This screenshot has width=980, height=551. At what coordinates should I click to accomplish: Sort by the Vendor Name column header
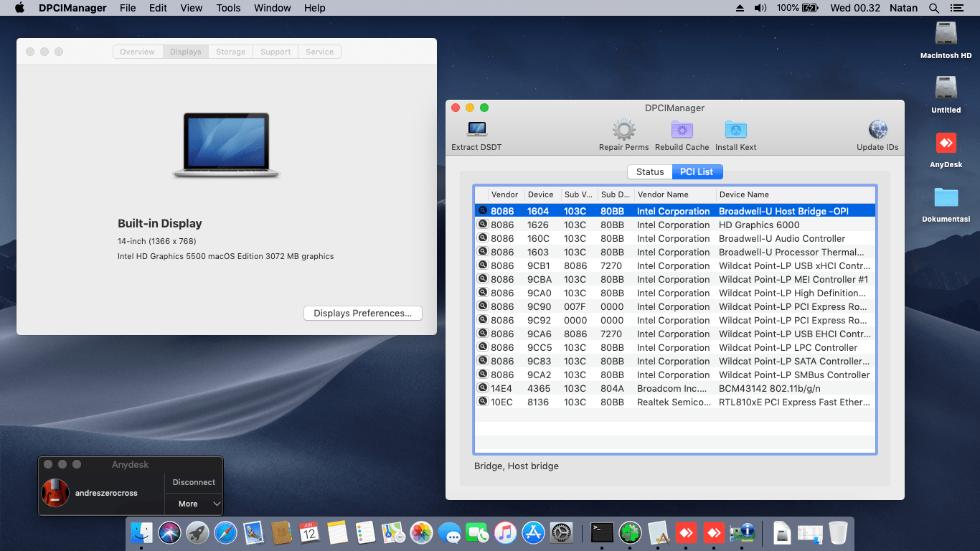pos(674,194)
